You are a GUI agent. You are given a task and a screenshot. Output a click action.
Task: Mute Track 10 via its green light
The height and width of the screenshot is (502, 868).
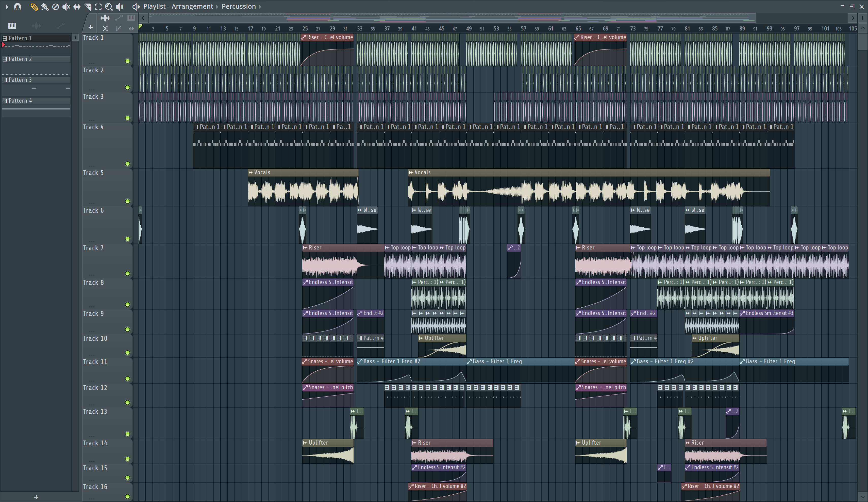[x=127, y=353]
